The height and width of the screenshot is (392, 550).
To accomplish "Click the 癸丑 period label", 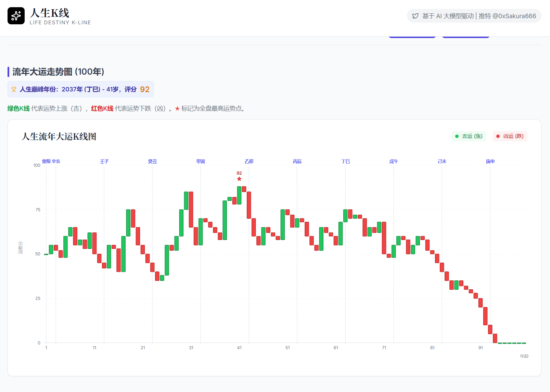I will [152, 161].
